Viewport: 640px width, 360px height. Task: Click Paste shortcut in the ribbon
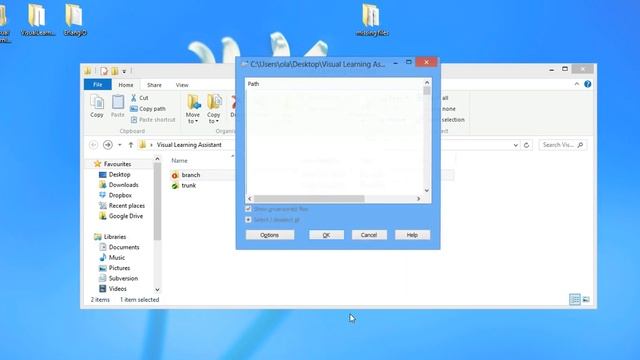pos(153,120)
